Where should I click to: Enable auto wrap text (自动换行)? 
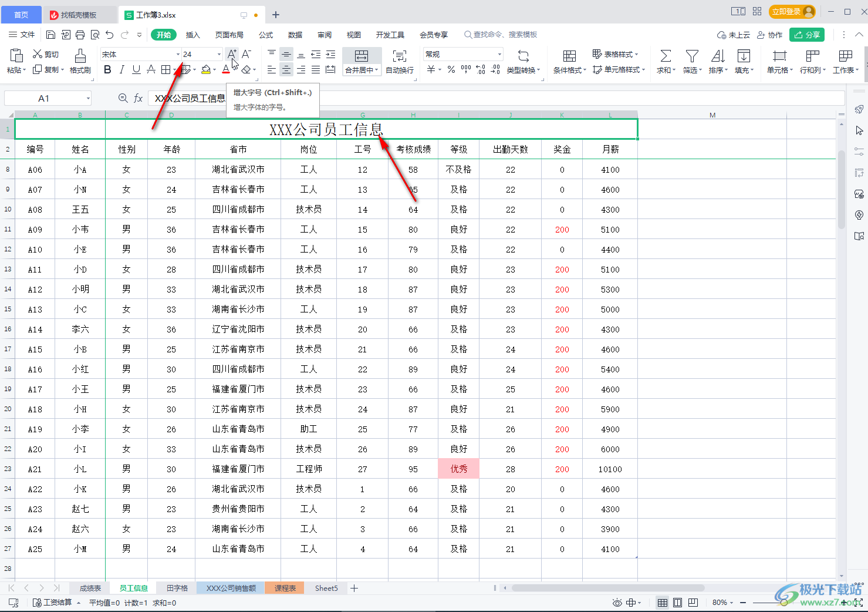tap(400, 61)
